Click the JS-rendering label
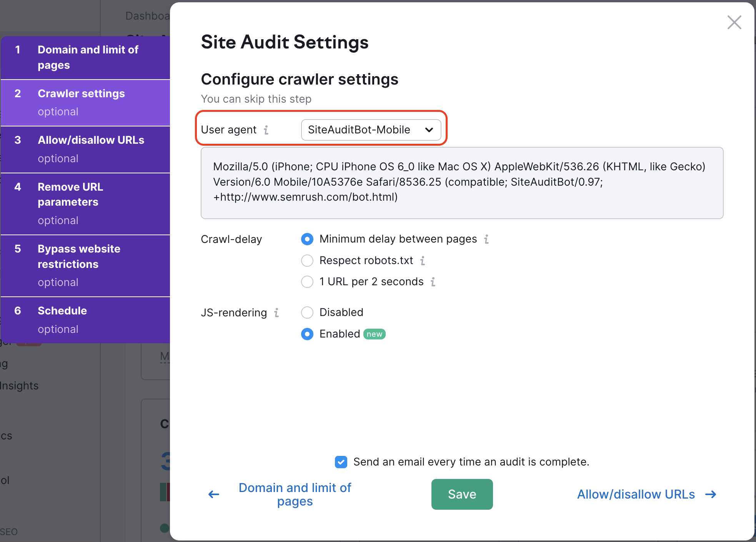 click(x=234, y=313)
